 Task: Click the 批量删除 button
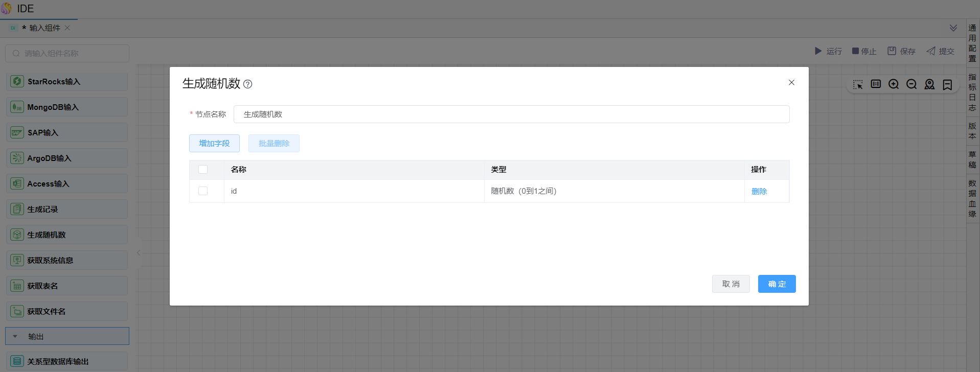coord(274,143)
